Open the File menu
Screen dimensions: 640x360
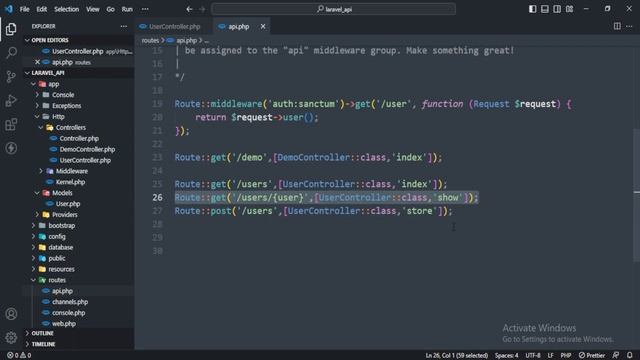[x=24, y=9]
